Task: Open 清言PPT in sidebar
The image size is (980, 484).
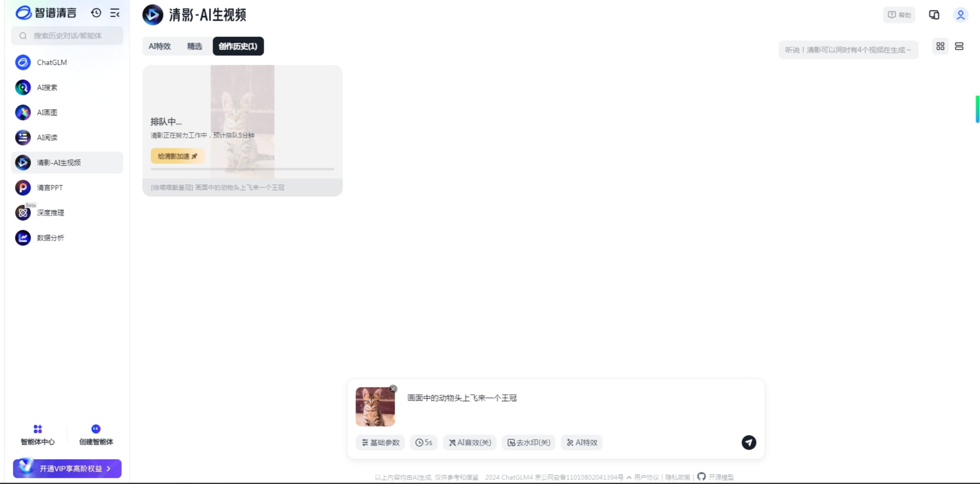Action: [x=49, y=188]
